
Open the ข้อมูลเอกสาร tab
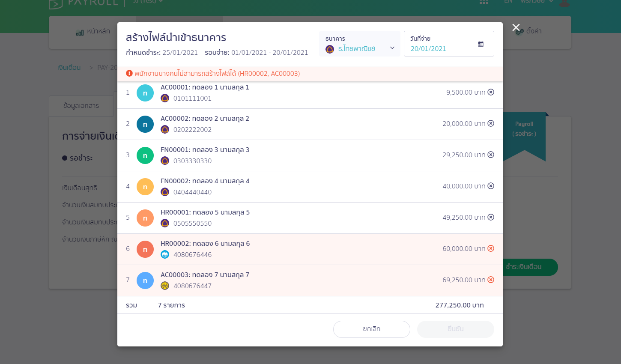pyautogui.click(x=81, y=106)
